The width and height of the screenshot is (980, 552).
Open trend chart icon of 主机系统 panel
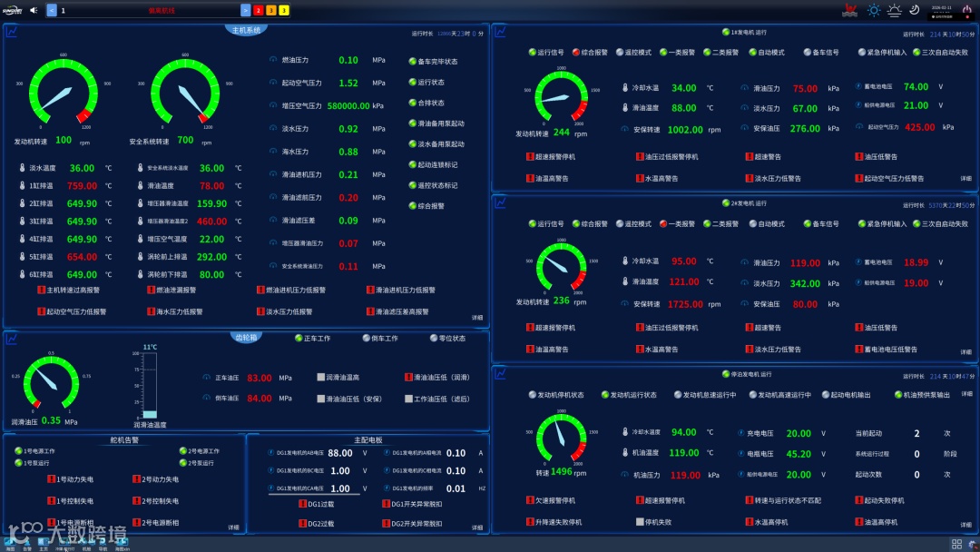11,31
